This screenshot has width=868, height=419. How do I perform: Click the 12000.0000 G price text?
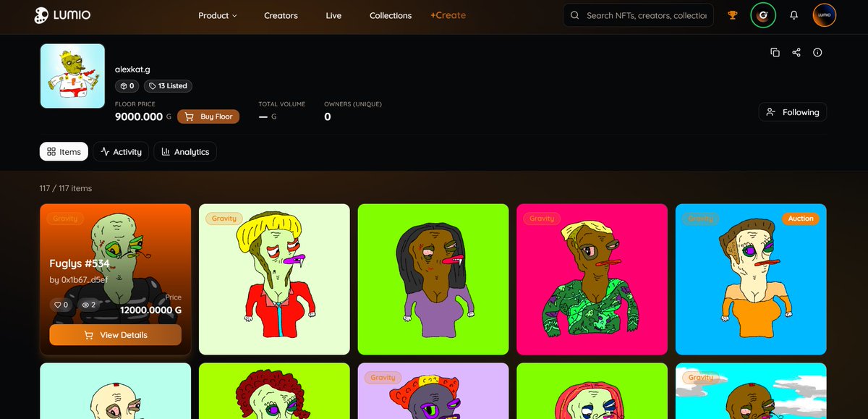150,310
